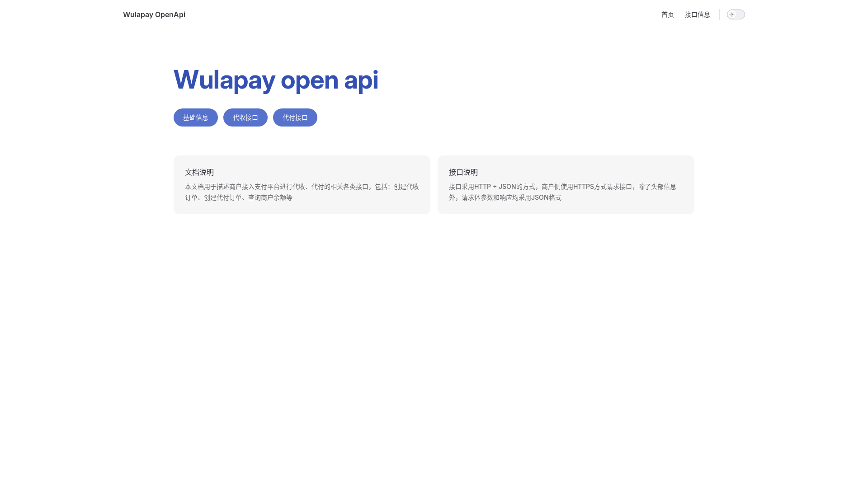The image size is (868, 488).
Task: Click the text starting 接口采用HTTP + JSON
Action: [x=562, y=192]
